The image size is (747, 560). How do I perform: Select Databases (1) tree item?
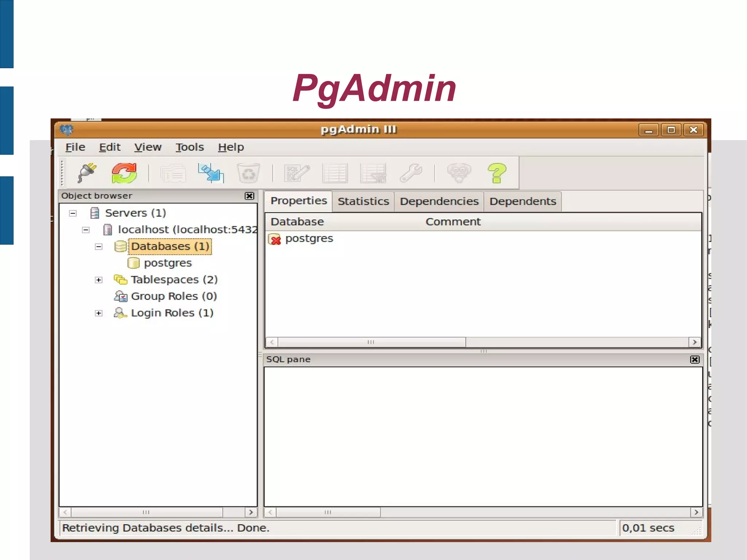pyautogui.click(x=170, y=246)
